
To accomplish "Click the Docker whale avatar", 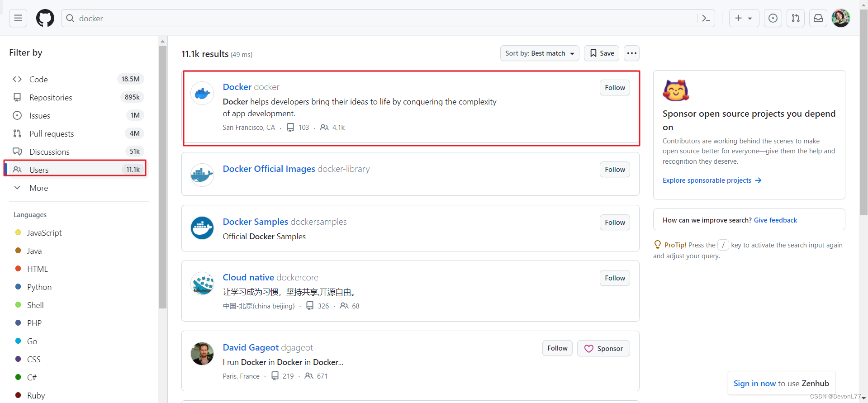I will point(202,93).
